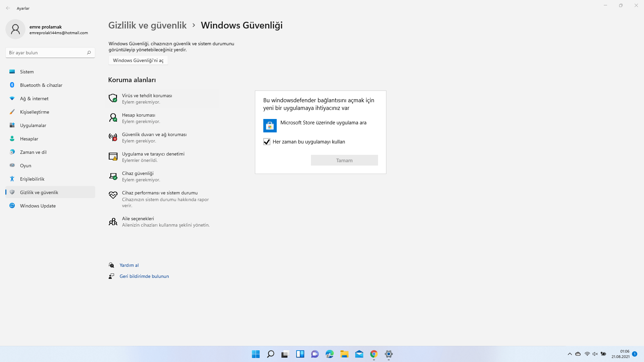The height and width of the screenshot is (362, 644).
Task: Click the feedback person icon
Action: [111, 276]
